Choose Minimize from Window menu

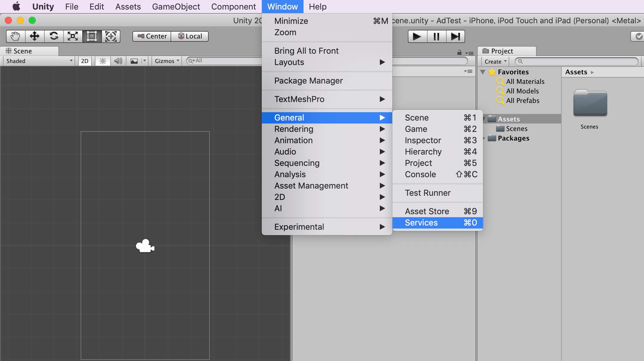[327, 21]
